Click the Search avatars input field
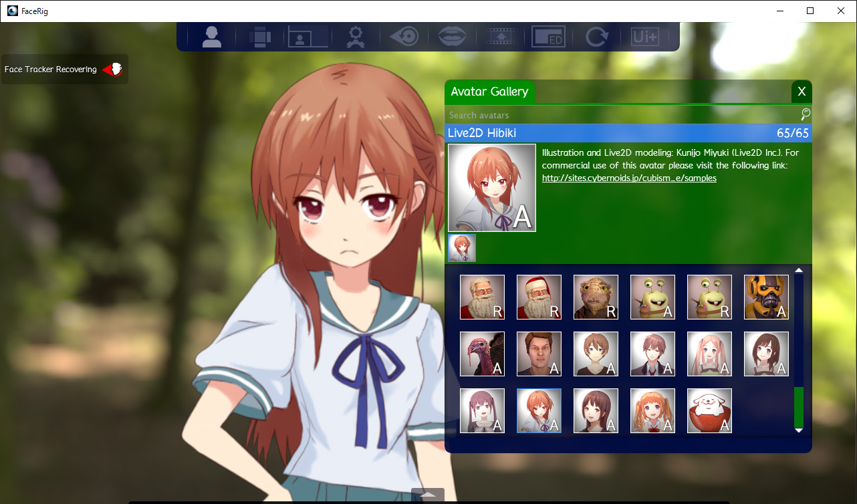Image resolution: width=857 pixels, height=504 pixels. pyautogui.click(x=622, y=115)
